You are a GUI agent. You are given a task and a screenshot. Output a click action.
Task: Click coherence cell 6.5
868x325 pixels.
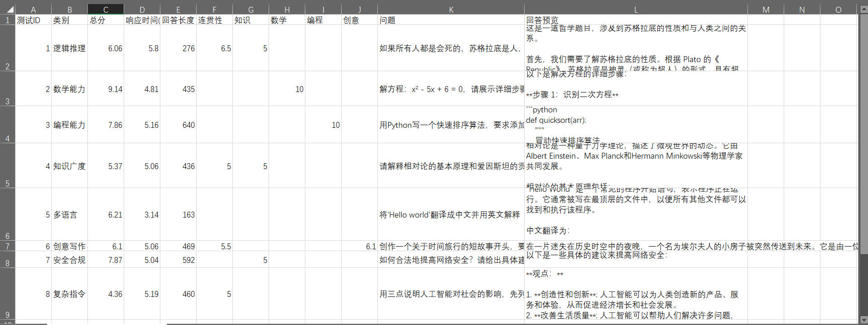coord(214,48)
